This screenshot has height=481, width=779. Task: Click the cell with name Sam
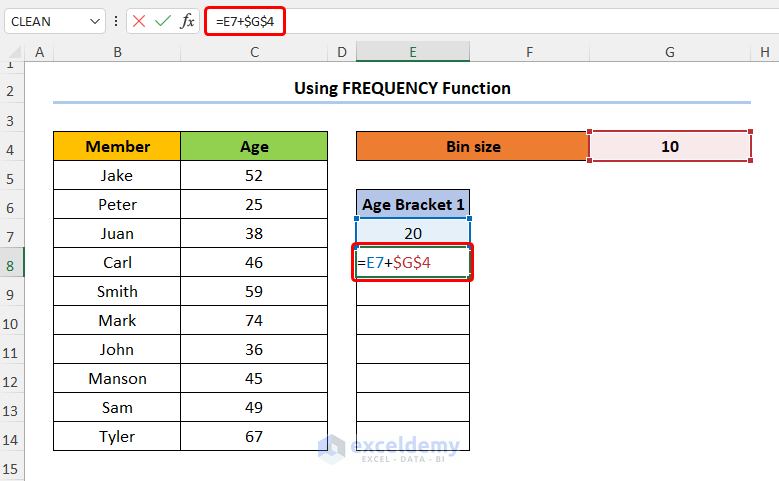[117, 407]
